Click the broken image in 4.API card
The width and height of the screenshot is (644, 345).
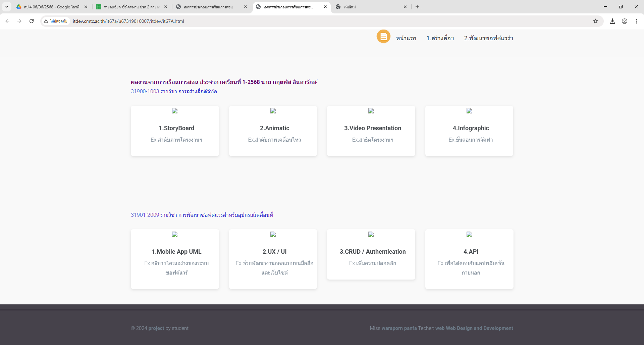(469, 235)
